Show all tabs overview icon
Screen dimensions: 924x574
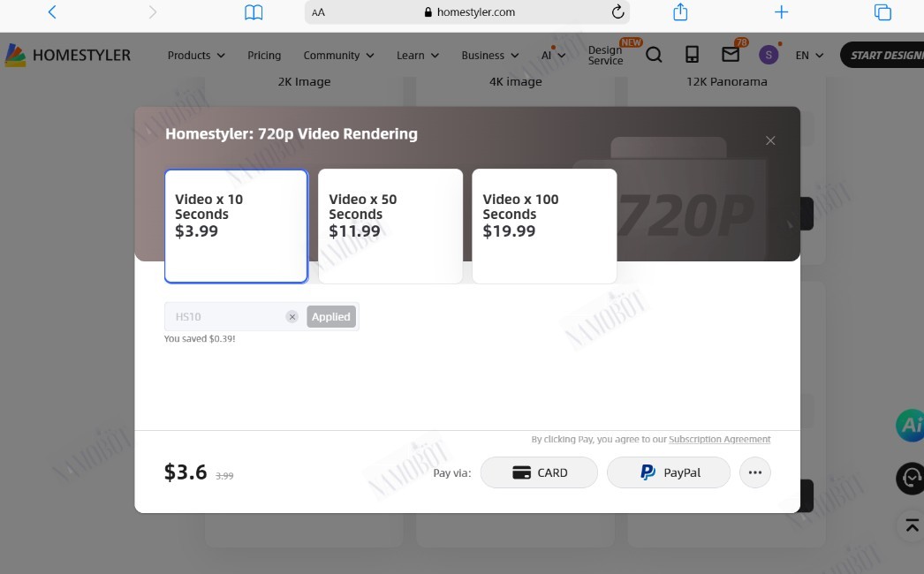(882, 11)
